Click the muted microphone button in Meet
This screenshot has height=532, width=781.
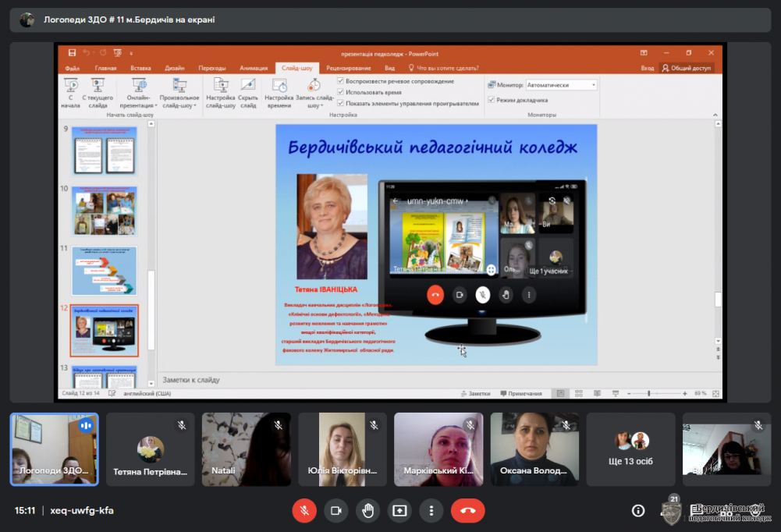[304, 510]
